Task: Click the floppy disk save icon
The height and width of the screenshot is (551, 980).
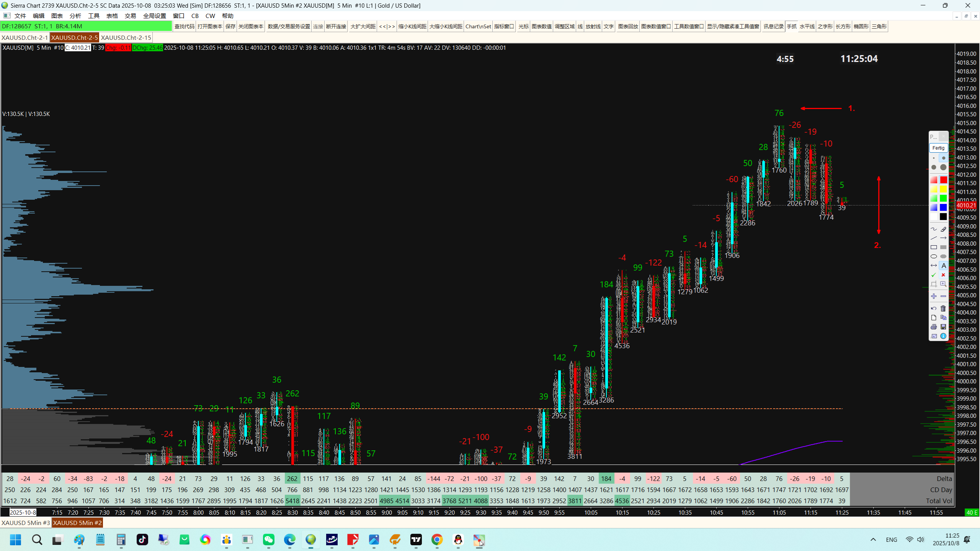Action: pyautogui.click(x=943, y=327)
